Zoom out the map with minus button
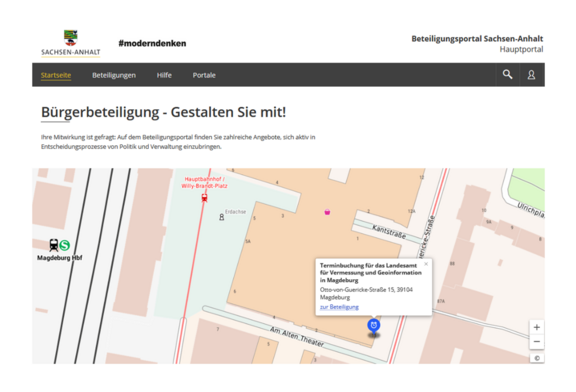This screenshot has height=392, width=576. tap(537, 342)
